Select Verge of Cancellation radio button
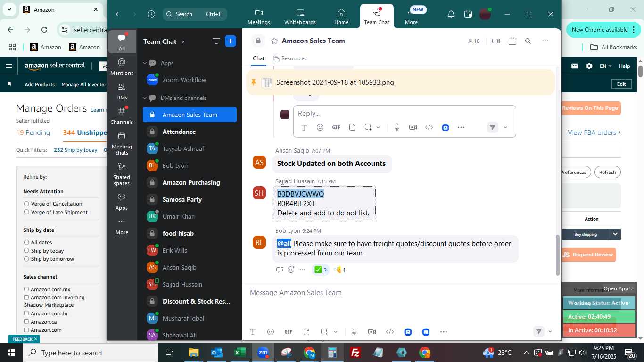This screenshot has width=644, height=362. 26,204
